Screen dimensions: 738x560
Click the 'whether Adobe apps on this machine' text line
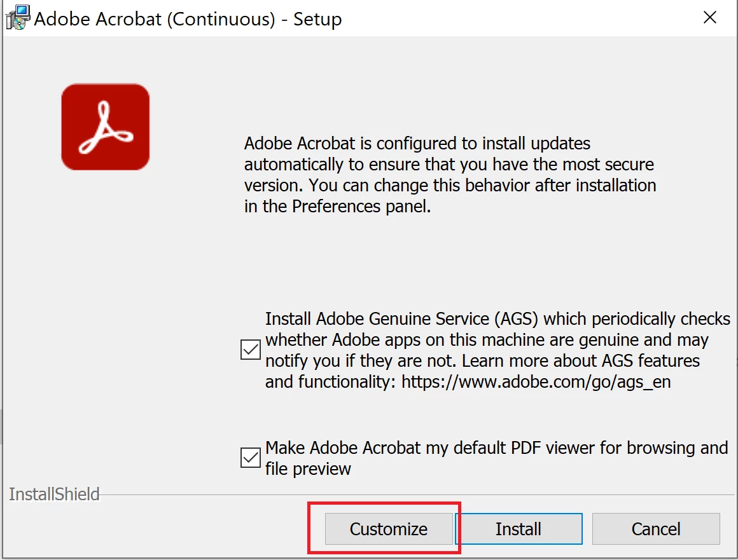tap(487, 340)
